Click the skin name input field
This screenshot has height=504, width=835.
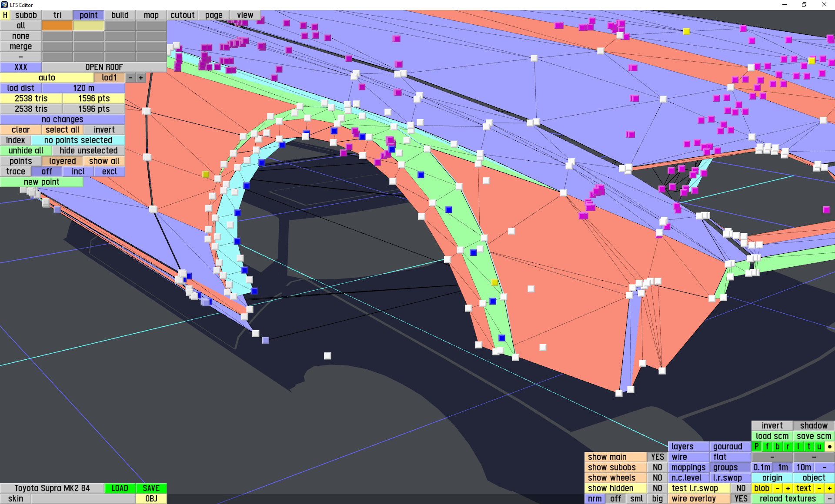[x=83, y=499]
